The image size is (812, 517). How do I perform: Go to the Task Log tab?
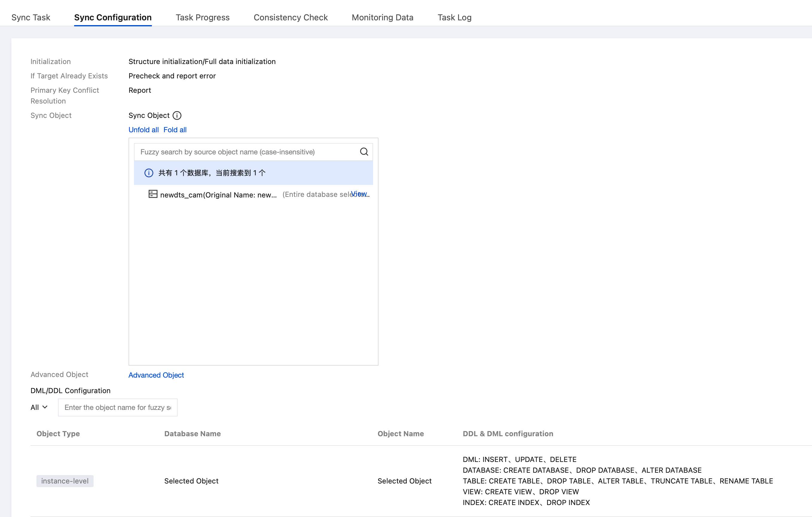point(454,18)
